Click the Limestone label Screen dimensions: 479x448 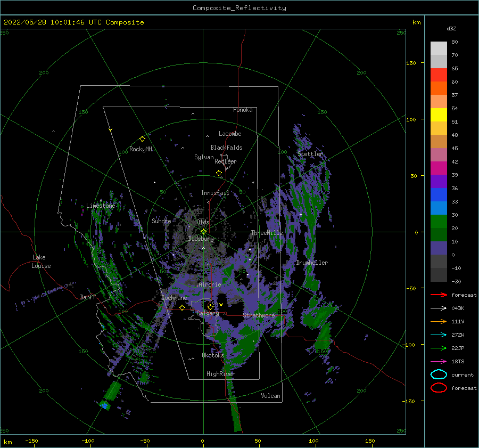(101, 206)
